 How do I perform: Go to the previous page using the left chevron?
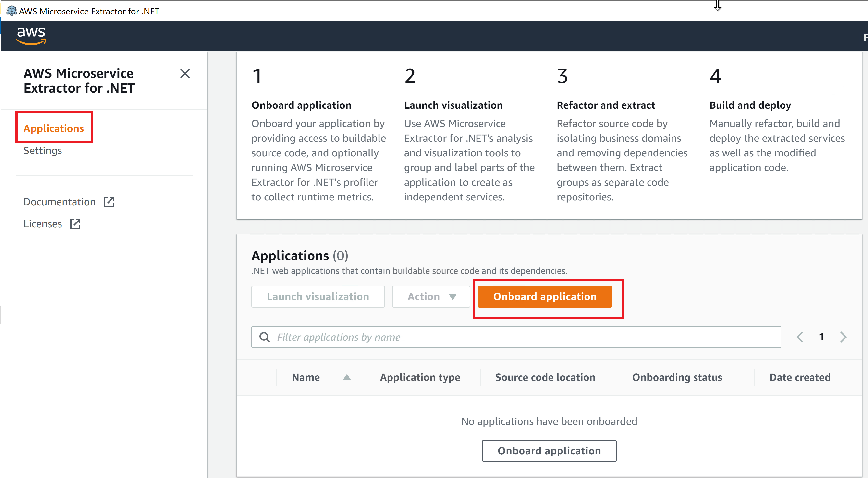(800, 337)
